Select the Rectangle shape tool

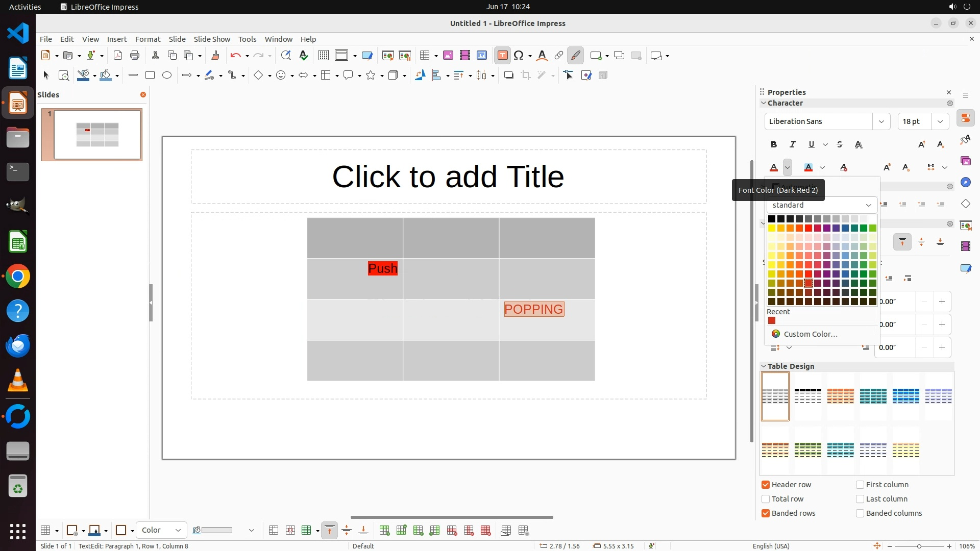click(x=150, y=76)
